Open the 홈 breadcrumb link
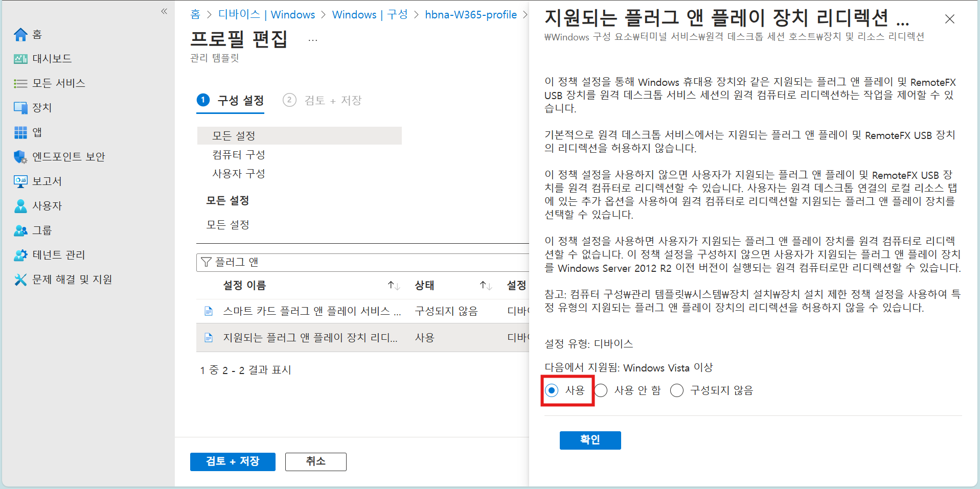 pyautogui.click(x=195, y=14)
